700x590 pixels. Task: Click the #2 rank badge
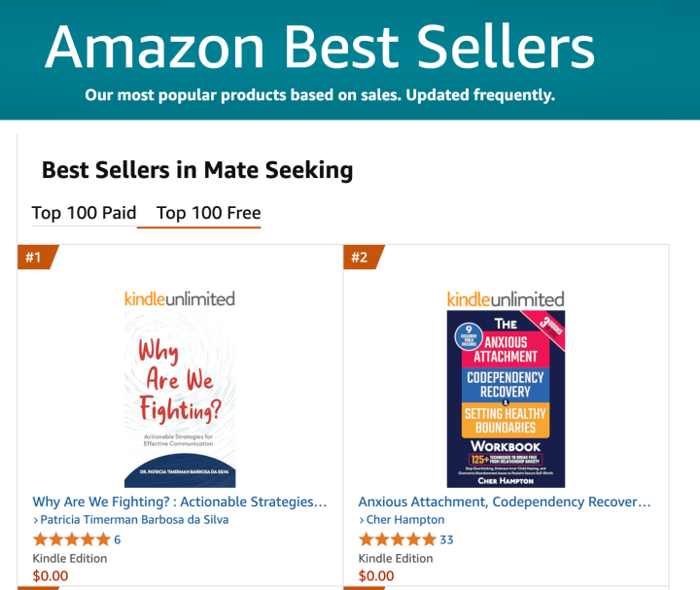click(361, 258)
